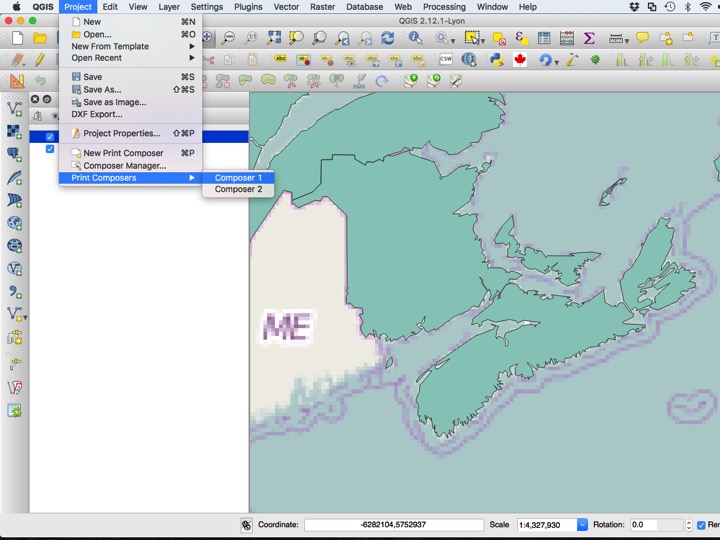Select New Print Composer menu item

click(130, 153)
